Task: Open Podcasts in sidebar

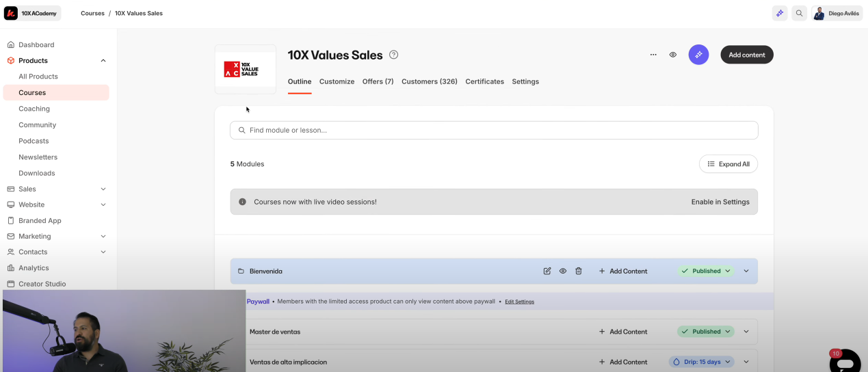Action: click(34, 141)
